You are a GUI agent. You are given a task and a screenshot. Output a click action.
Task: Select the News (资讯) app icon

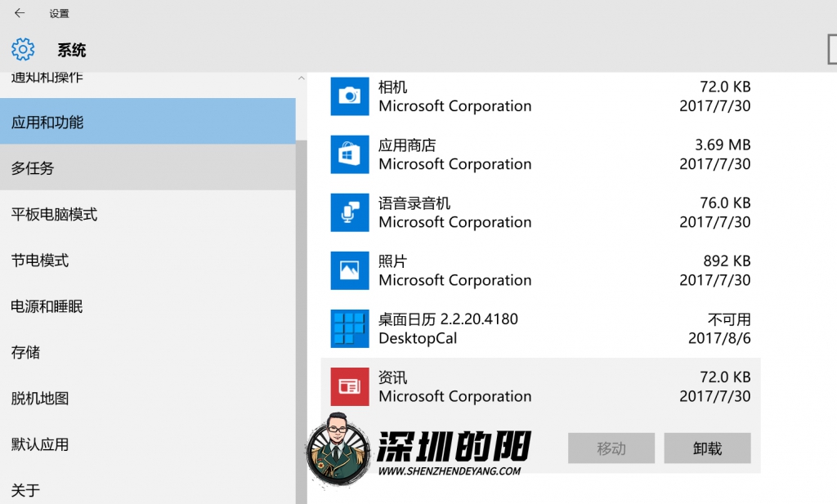tap(350, 386)
